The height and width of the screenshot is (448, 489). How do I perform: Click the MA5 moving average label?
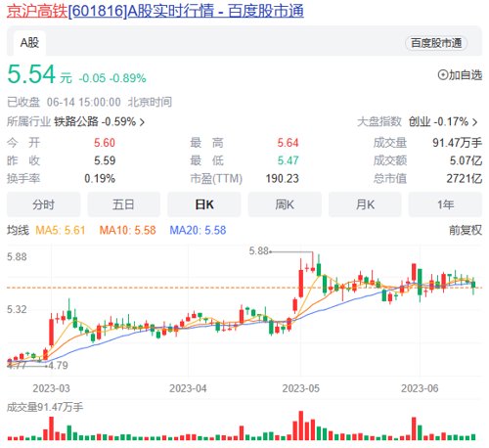coord(60,231)
